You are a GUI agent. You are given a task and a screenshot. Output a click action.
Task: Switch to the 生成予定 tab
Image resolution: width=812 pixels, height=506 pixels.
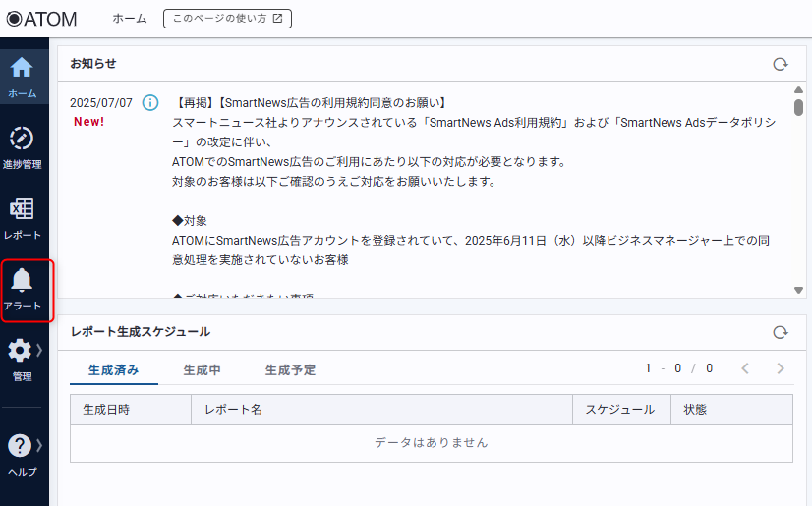[290, 370]
